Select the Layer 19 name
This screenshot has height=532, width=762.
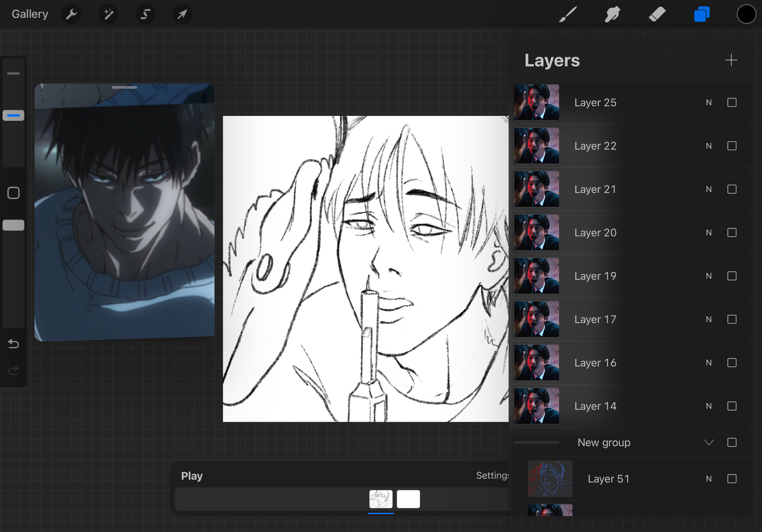[595, 276]
